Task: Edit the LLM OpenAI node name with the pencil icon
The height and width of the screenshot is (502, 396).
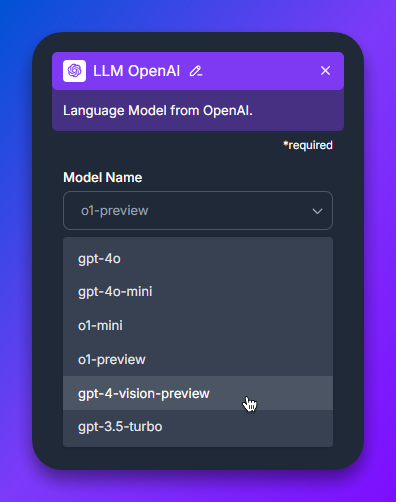Action: 196,71
